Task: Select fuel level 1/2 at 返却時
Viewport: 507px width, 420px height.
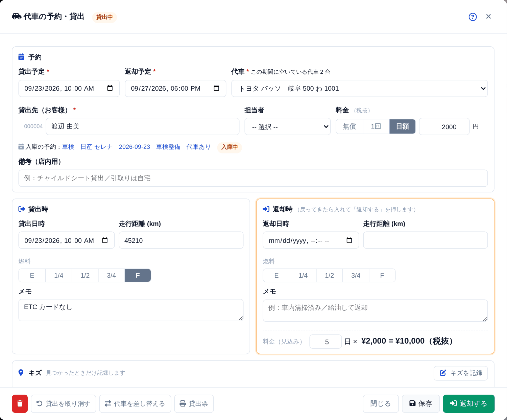Action: pos(330,276)
